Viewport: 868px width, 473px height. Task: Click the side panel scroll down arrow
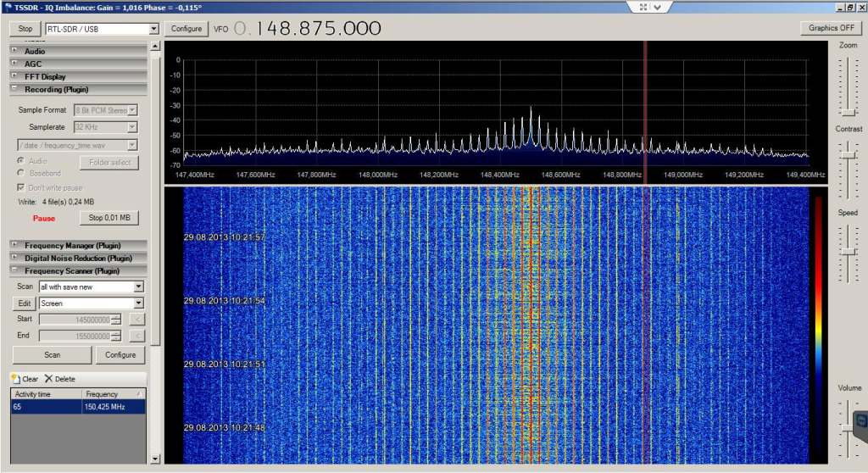tap(155, 459)
